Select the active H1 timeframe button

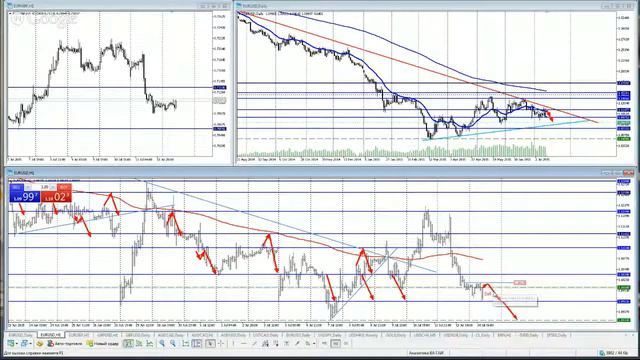click(336, 344)
